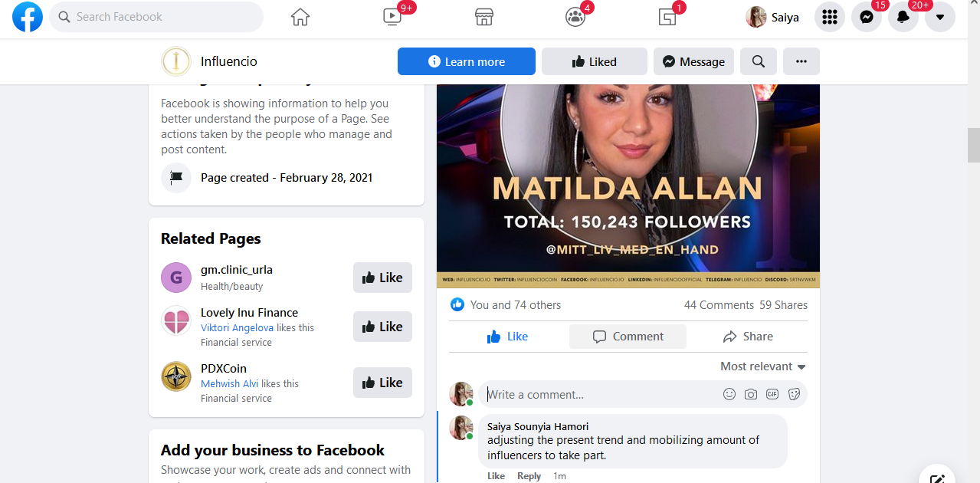Open the Groups icon in top bar
980x483 pixels.
(575, 17)
